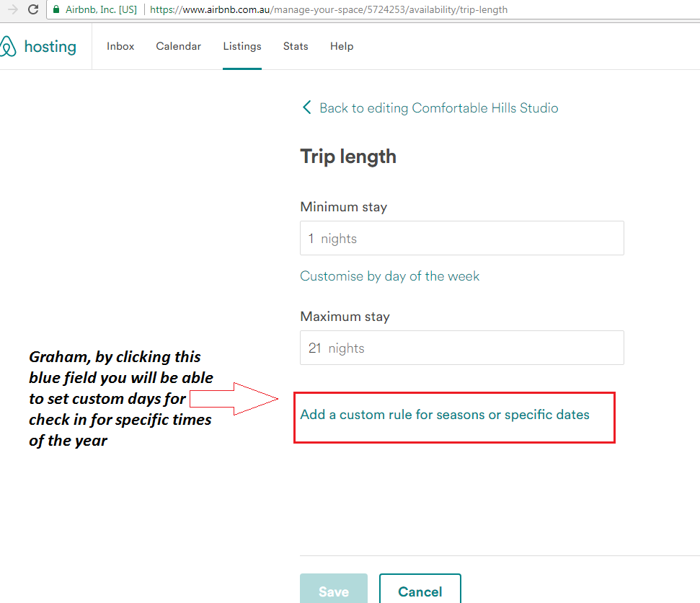Click the Minimum stay nights field
This screenshot has width=700, height=603.
(x=462, y=238)
